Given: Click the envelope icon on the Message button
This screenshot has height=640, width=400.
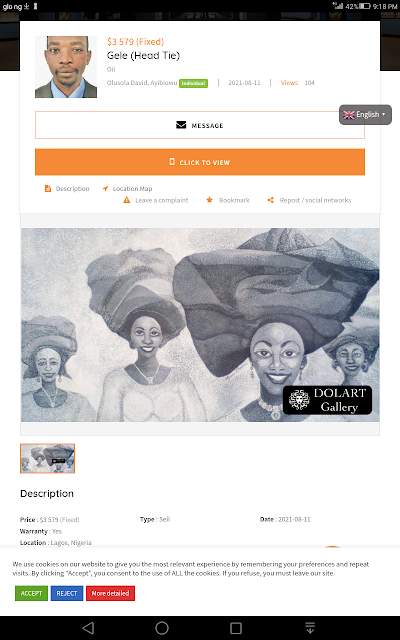Looking at the screenshot, I should [x=181, y=125].
